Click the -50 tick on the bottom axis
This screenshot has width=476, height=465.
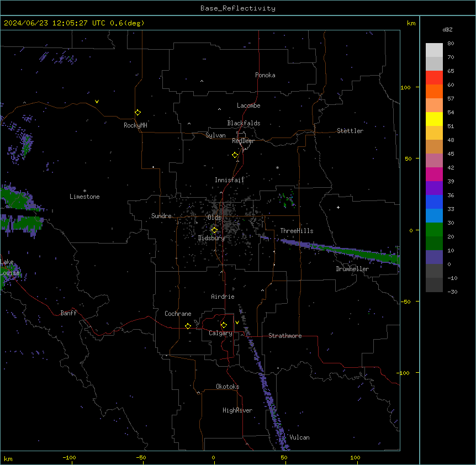[141, 458]
